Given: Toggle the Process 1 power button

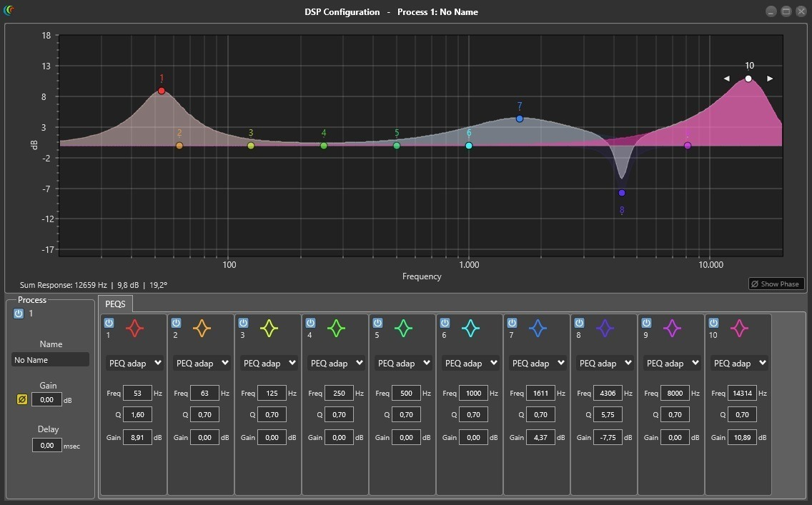Looking at the screenshot, I should (x=19, y=314).
